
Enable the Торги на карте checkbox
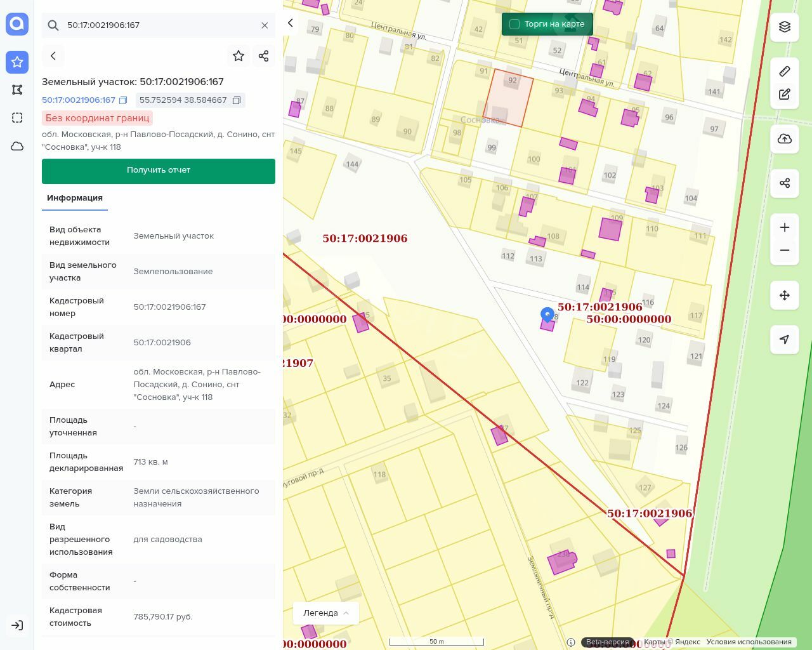coord(514,24)
